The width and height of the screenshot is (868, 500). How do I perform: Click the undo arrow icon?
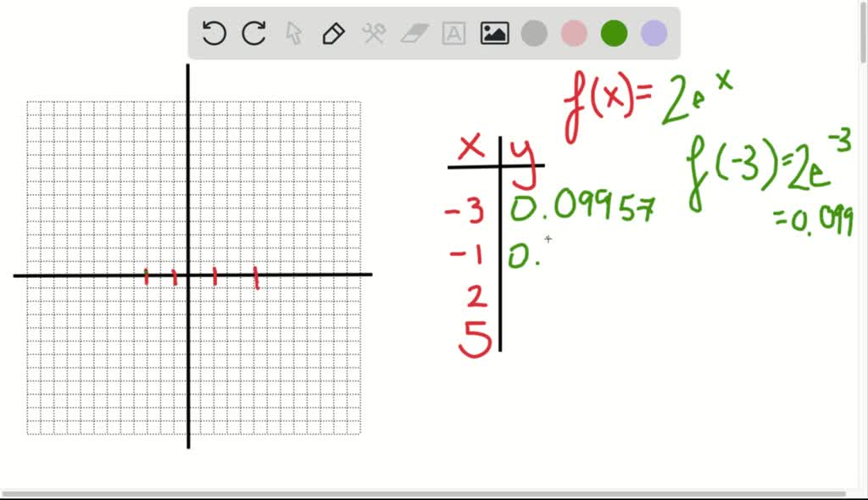(214, 33)
